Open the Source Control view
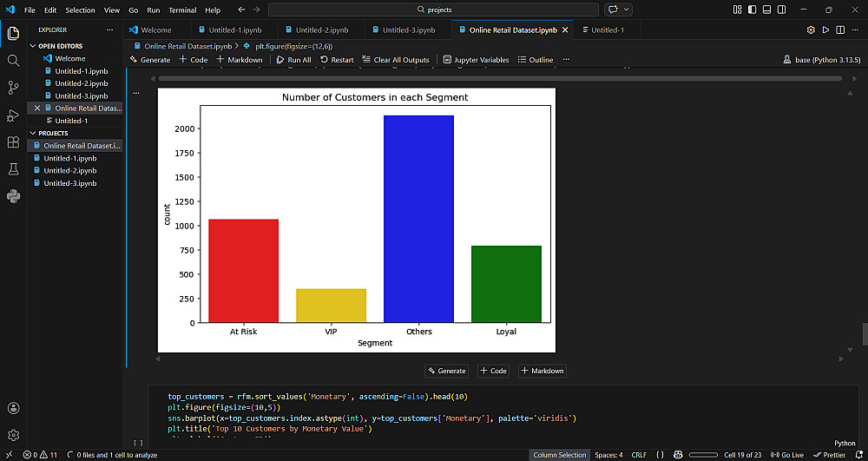The height and width of the screenshot is (461, 868). [13, 88]
